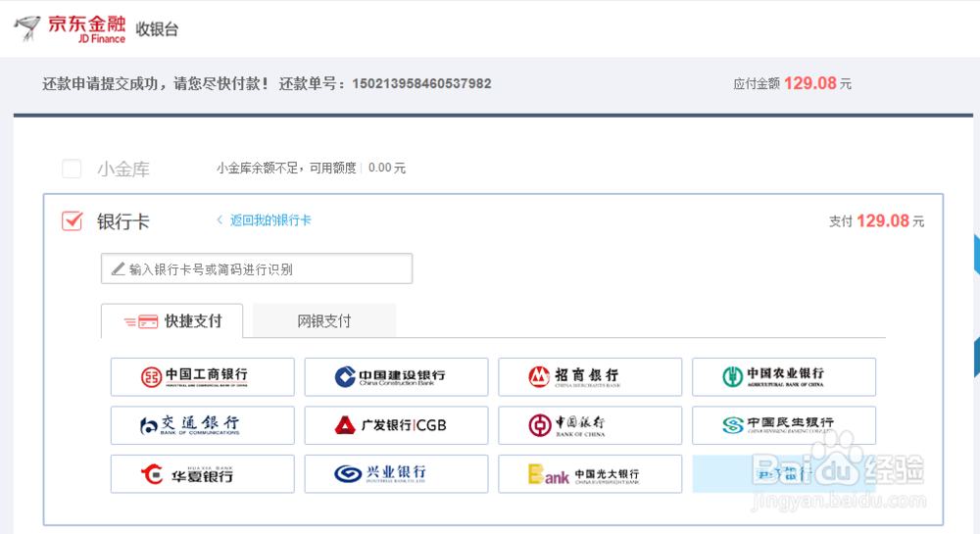Enable the 小金库 checkbox
Image resolution: width=980 pixels, height=534 pixels.
72,169
